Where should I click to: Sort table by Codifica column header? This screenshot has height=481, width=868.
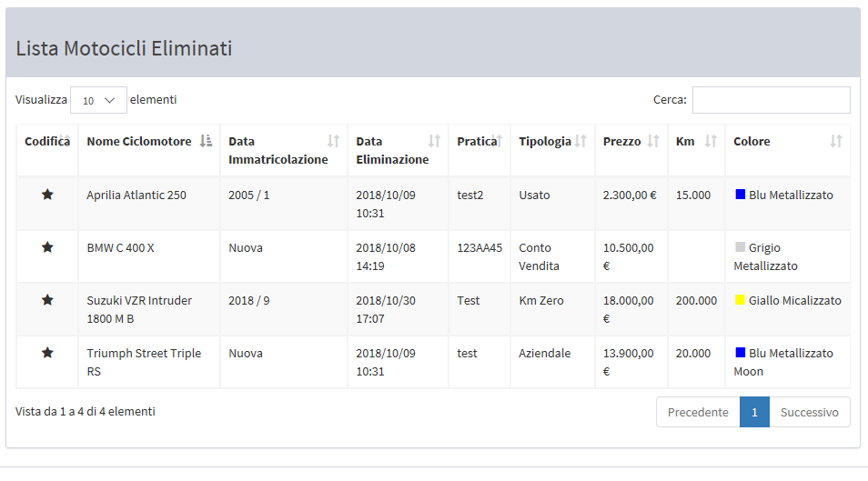point(46,141)
